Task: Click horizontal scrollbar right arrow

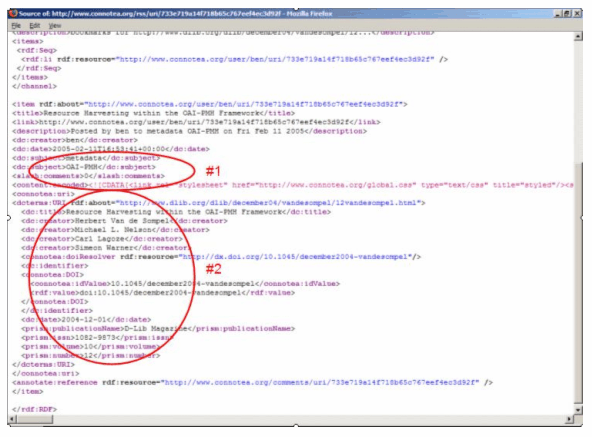Action: point(569,419)
